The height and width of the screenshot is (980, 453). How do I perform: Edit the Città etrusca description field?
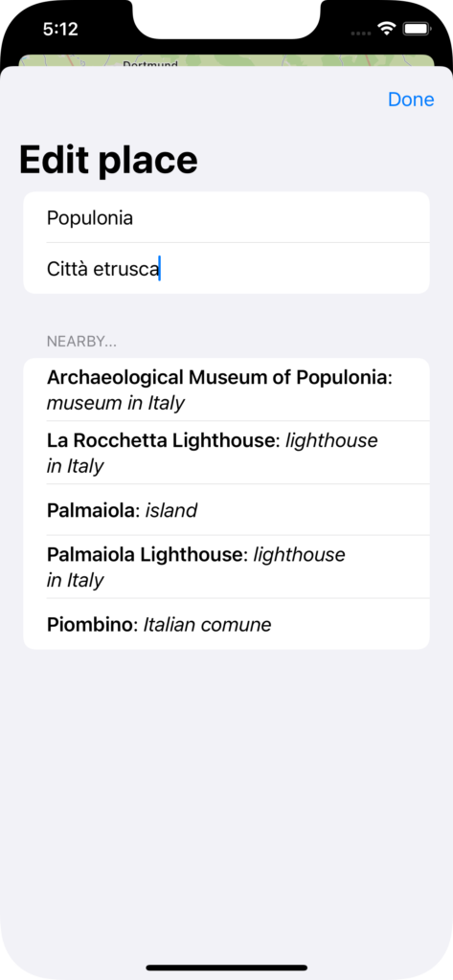pos(226,268)
